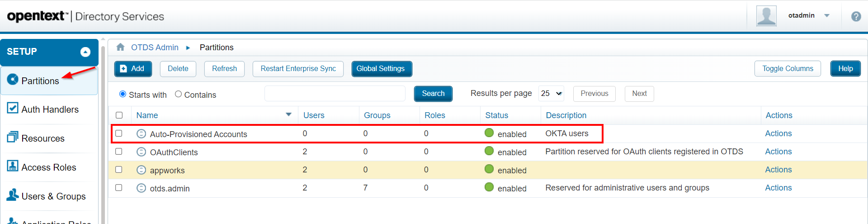The image size is (868, 224).
Task: Click the Auth Handlers sidebar icon
Action: [x=13, y=108]
